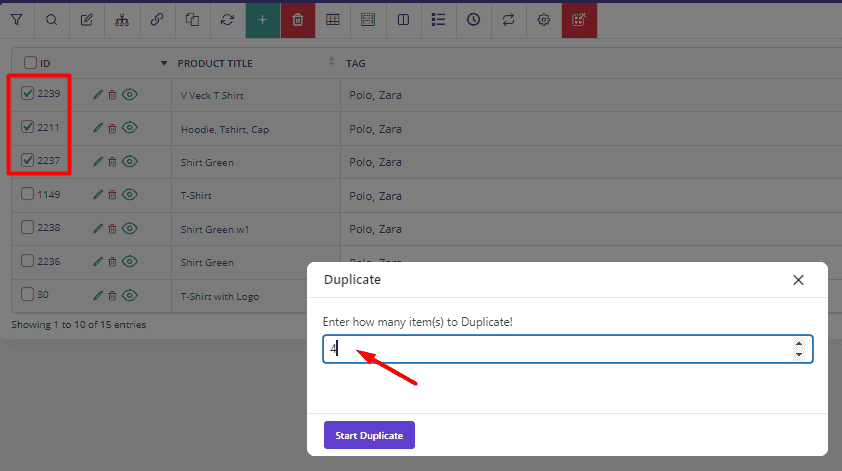This screenshot has height=471, width=842.
Task: Edit product 2239 with pencil icon
Action: click(98, 95)
